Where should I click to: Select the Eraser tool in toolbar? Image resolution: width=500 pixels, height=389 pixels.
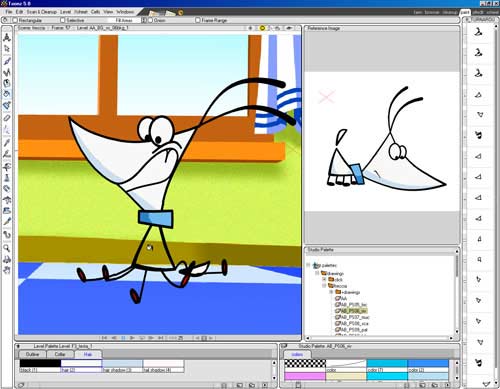(x=7, y=118)
